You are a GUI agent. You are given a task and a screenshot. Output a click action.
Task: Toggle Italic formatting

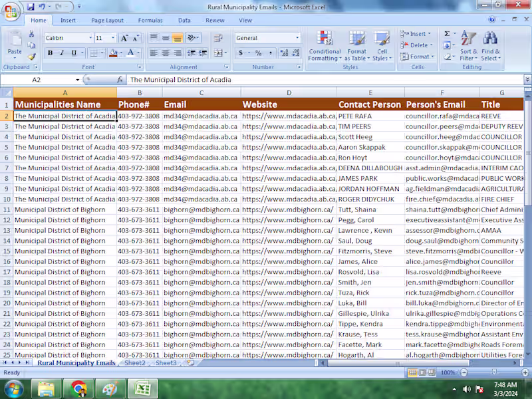coord(62,53)
